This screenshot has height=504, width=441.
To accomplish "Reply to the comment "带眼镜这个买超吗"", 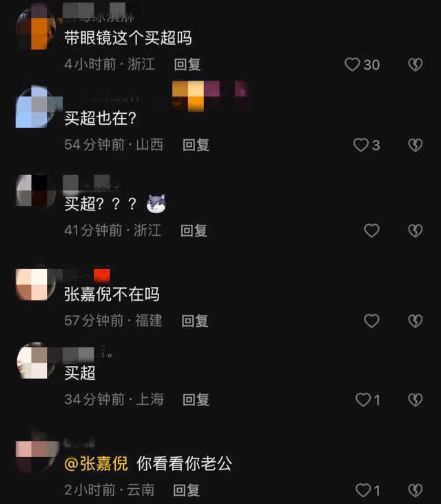I will [x=187, y=64].
